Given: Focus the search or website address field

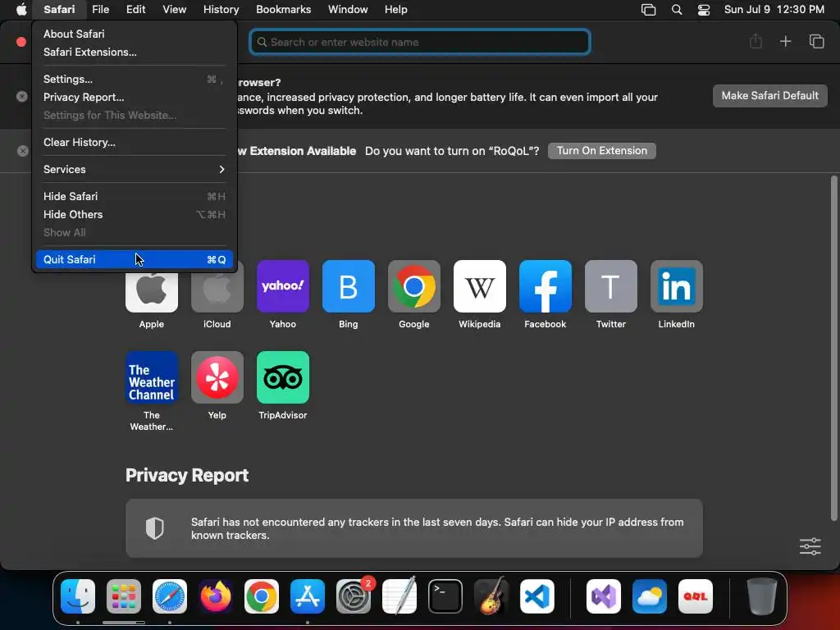Looking at the screenshot, I should (x=420, y=42).
